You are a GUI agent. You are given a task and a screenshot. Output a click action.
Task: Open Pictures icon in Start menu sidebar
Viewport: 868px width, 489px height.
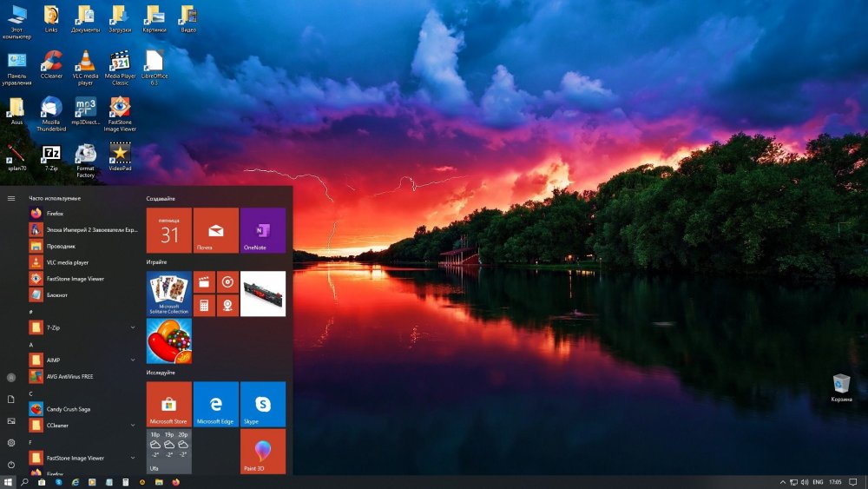point(11,421)
